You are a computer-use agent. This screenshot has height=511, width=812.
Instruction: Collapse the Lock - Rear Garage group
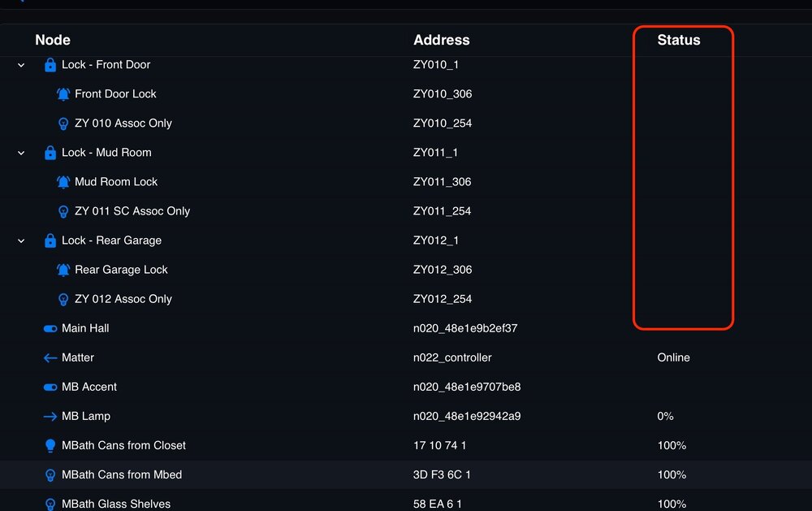coord(20,240)
